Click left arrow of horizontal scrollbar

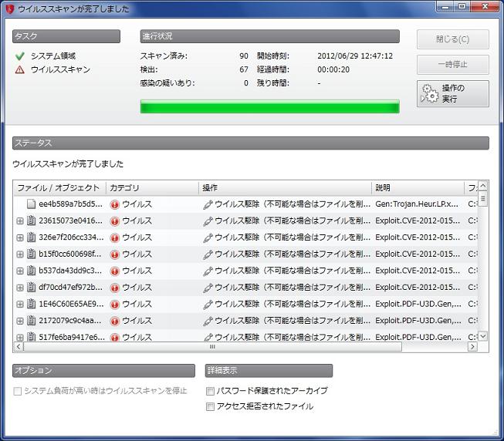19,347
